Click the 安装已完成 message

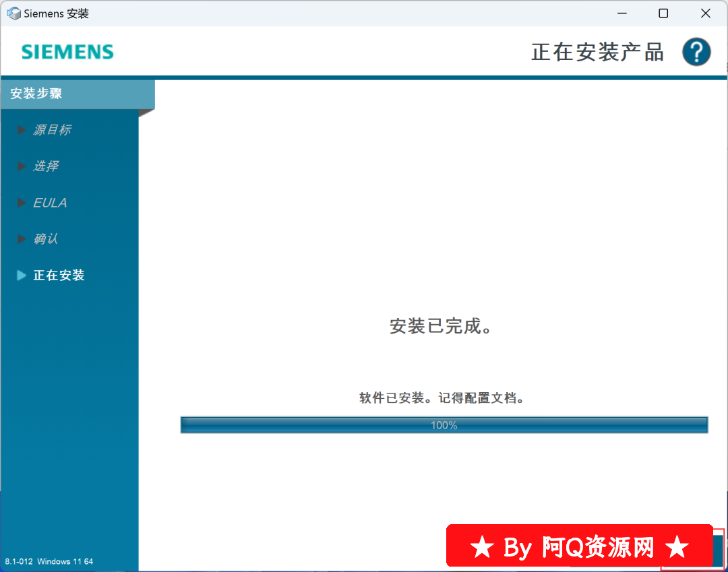(x=441, y=326)
